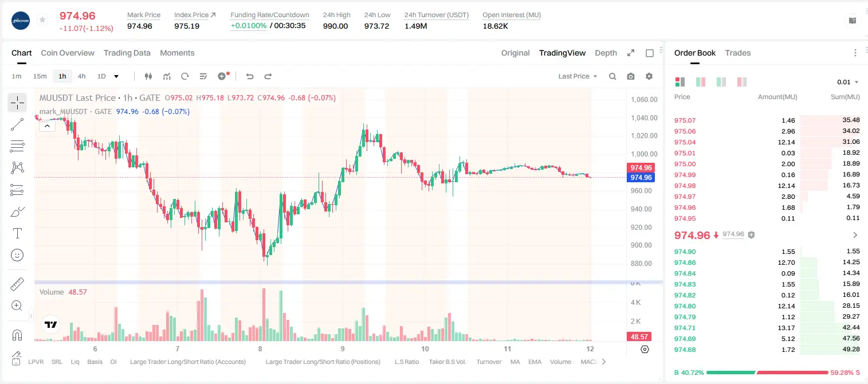Select the trend line drawing tool
This screenshot has width=868, height=384.
tap(17, 124)
